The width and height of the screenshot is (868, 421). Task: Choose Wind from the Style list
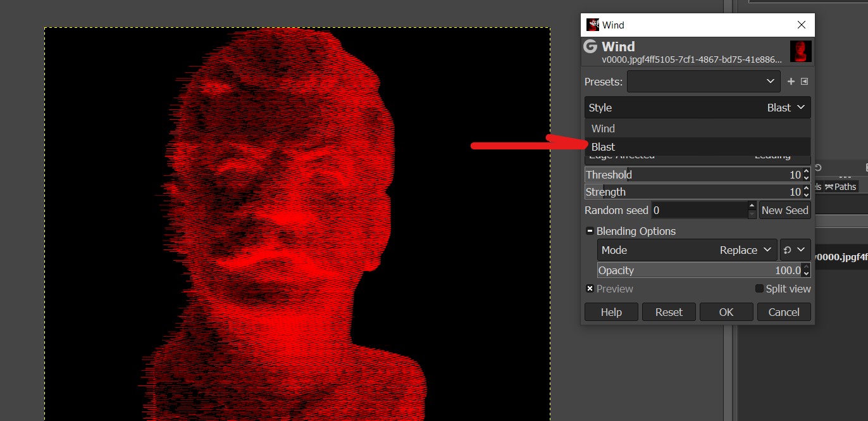603,129
